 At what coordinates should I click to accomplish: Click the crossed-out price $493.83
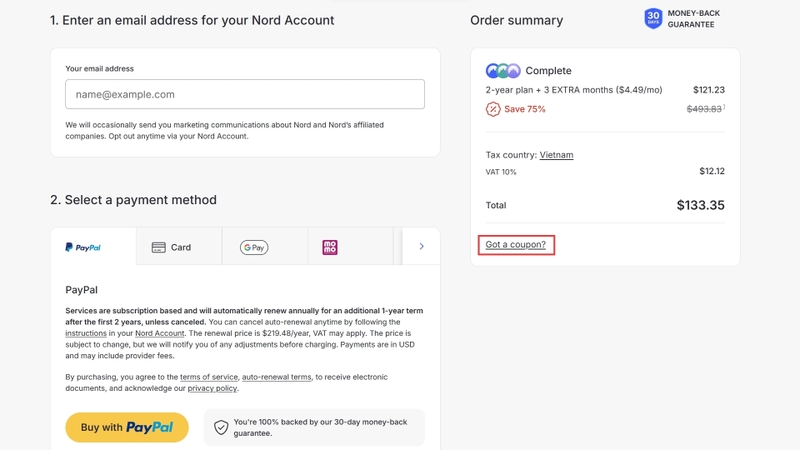704,109
